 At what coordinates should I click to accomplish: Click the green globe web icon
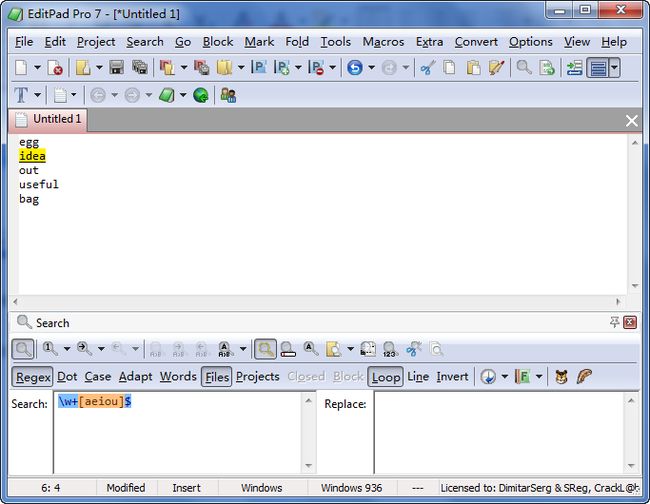point(201,95)
